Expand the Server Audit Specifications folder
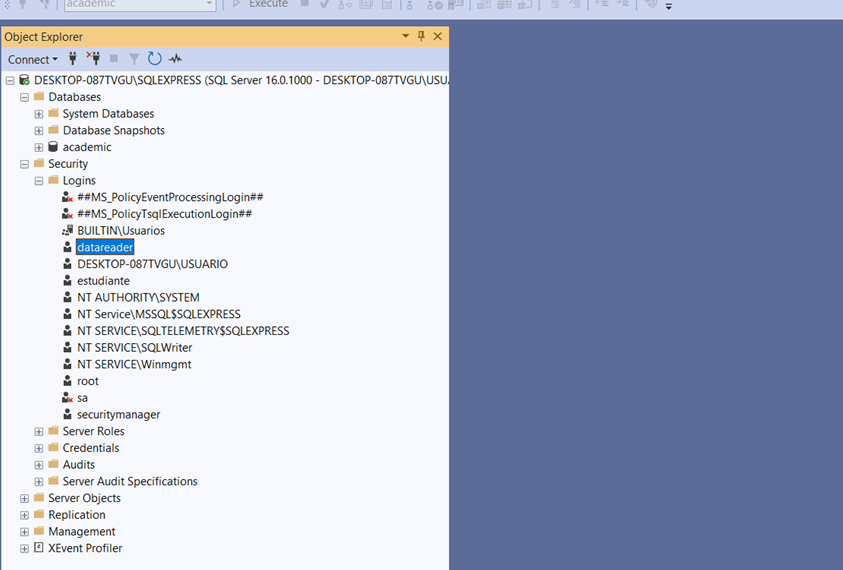This screenshot has width=843, height=570. tap(39, 482)
